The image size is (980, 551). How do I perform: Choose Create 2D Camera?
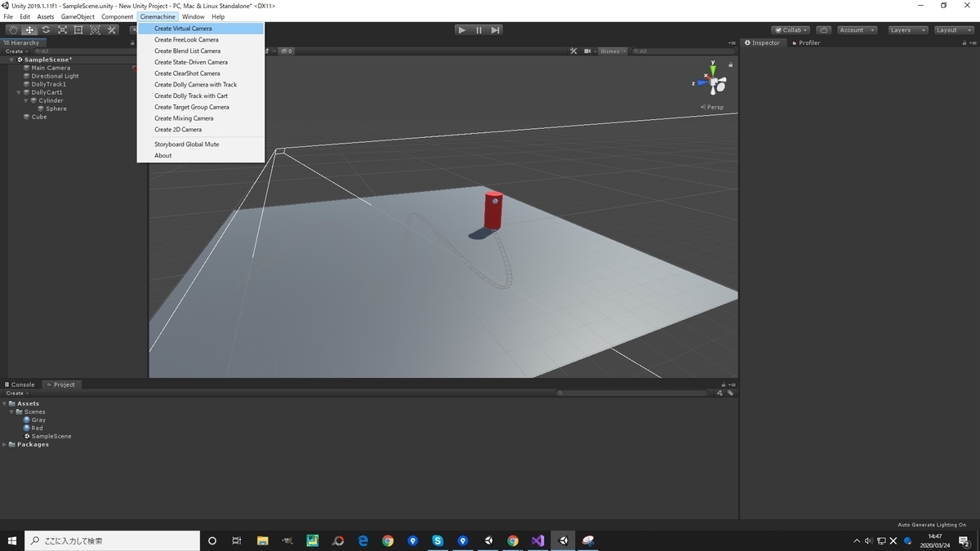(201, 129)
